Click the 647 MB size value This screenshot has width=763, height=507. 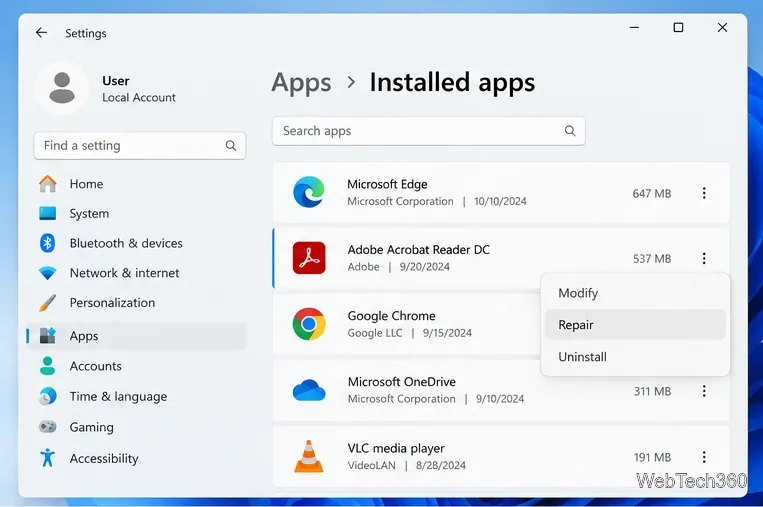(652, 194)
